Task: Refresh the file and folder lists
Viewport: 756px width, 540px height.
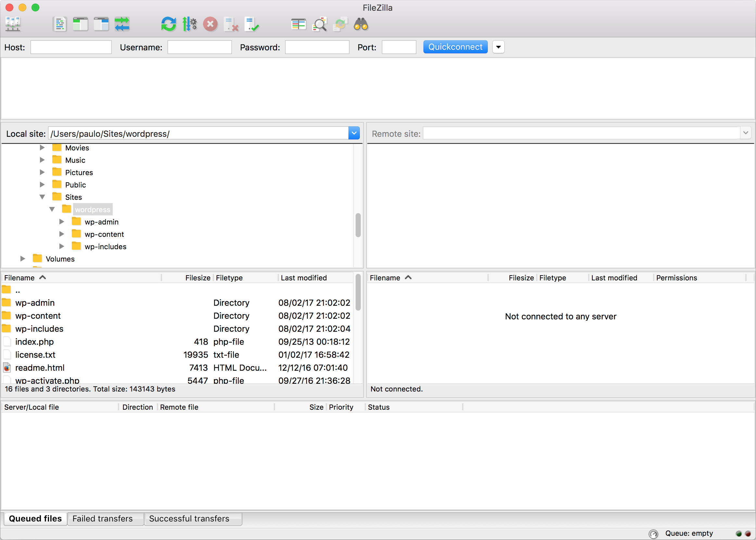Action: [x=169, y=24]
